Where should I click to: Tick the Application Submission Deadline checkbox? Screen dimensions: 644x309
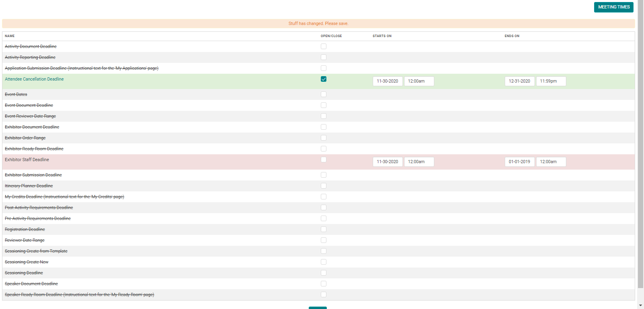pyautogui.click(x=324, y=68)
